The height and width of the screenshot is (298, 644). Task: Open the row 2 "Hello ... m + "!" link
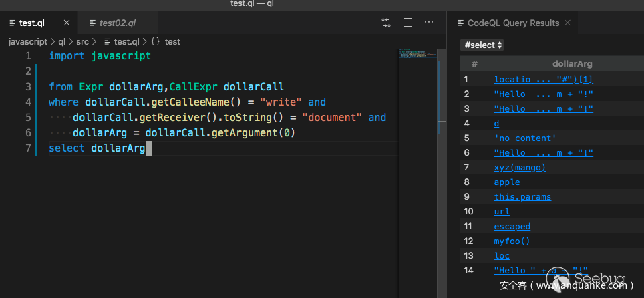tap(543, 94)
